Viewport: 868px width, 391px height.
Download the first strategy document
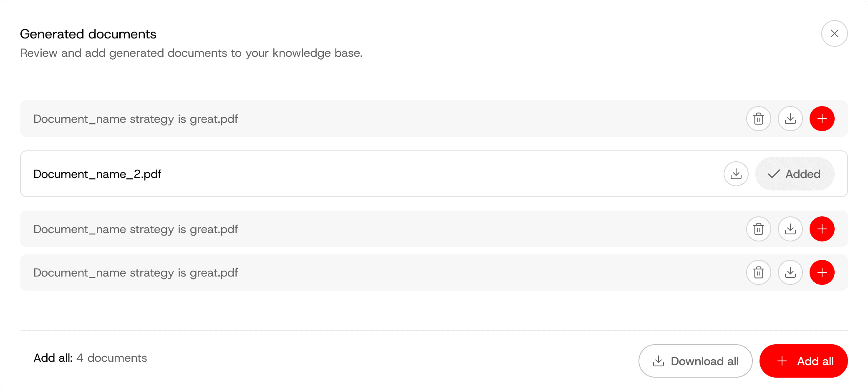tap(790, 119)
